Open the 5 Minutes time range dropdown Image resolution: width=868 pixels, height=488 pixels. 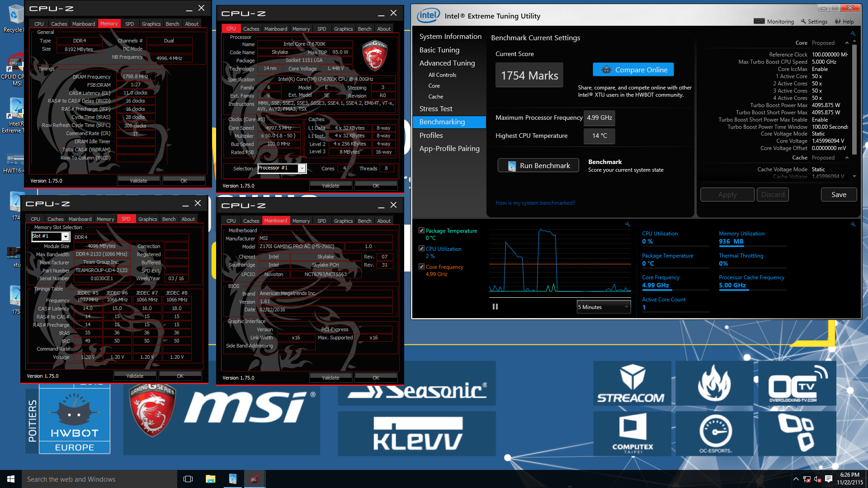point(604,307)
